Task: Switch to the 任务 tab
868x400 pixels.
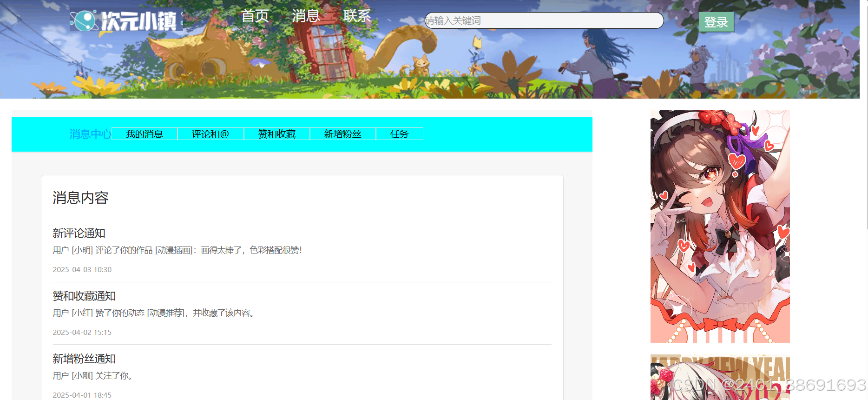Action: (399, 134)
